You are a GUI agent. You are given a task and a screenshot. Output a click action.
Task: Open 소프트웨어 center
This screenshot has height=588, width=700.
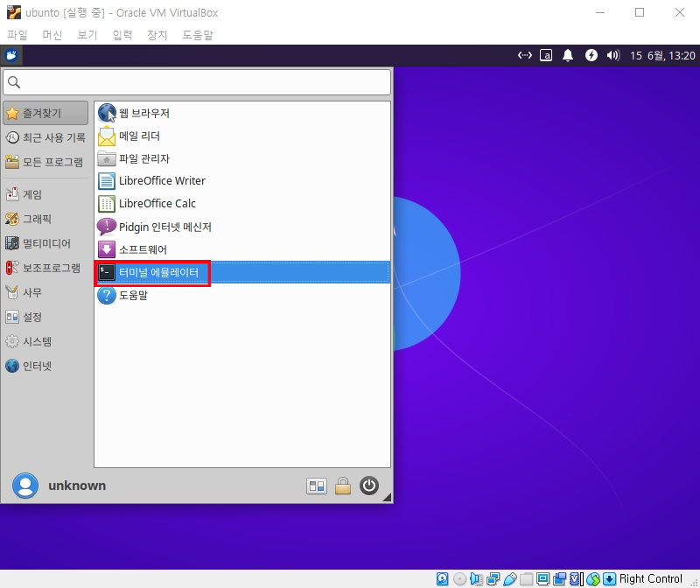[242, 249]
